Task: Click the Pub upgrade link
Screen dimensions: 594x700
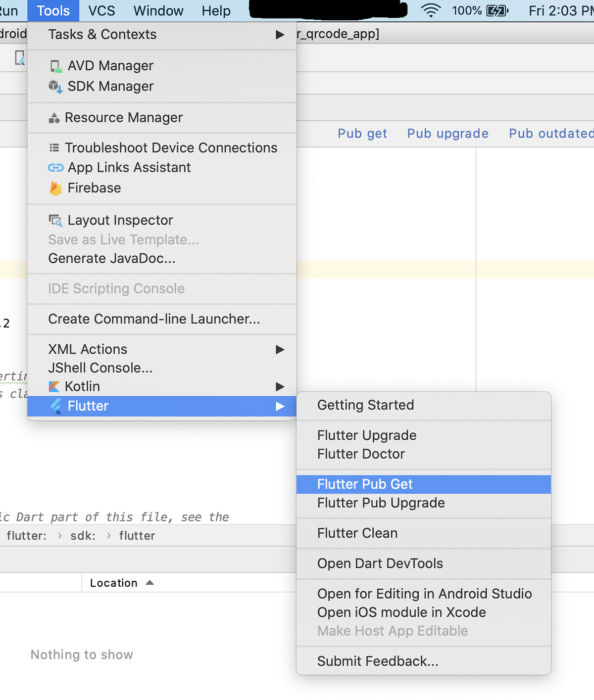Action: coord(448,134)
